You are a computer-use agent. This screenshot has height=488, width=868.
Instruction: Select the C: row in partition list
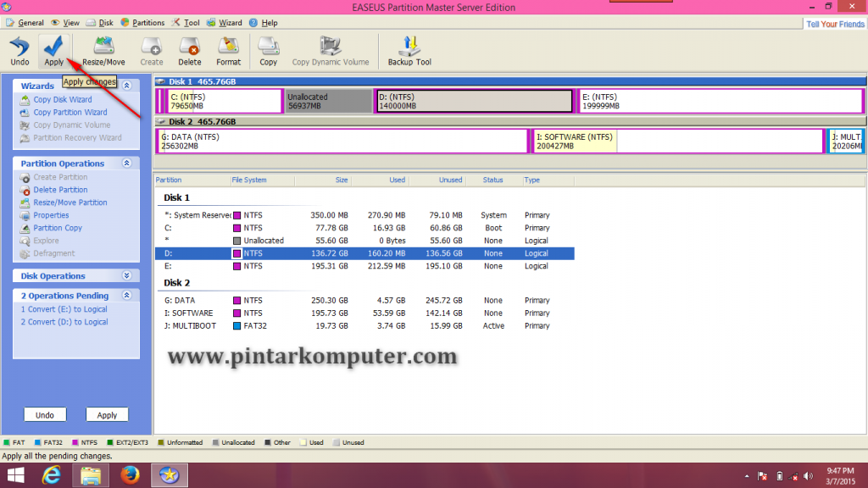364,228
